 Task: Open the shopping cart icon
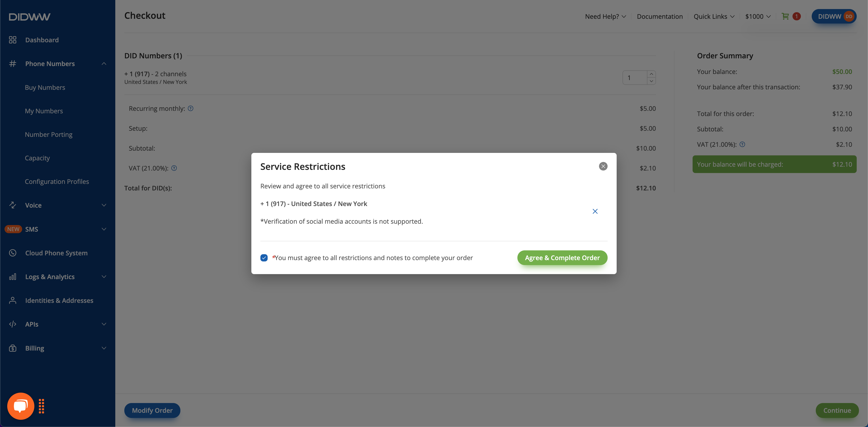[x=785, y=16]
